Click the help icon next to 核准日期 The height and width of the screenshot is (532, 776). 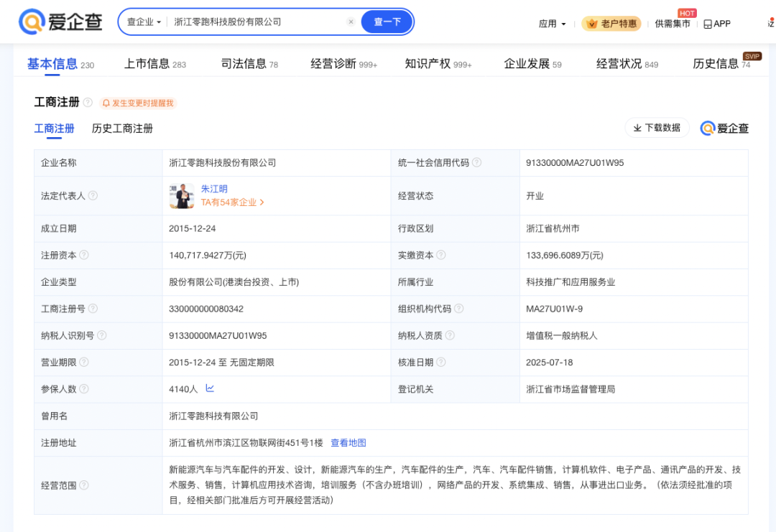pyautogui.click(x=441, y=363)
